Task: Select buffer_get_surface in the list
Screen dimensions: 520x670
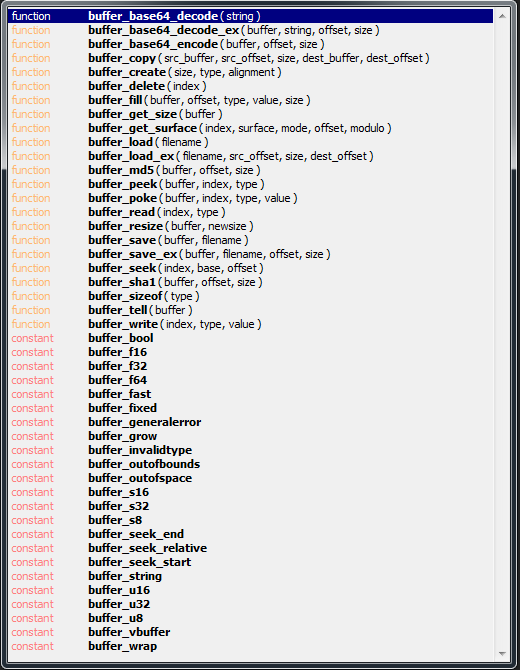Action: [x=250, y=128]
